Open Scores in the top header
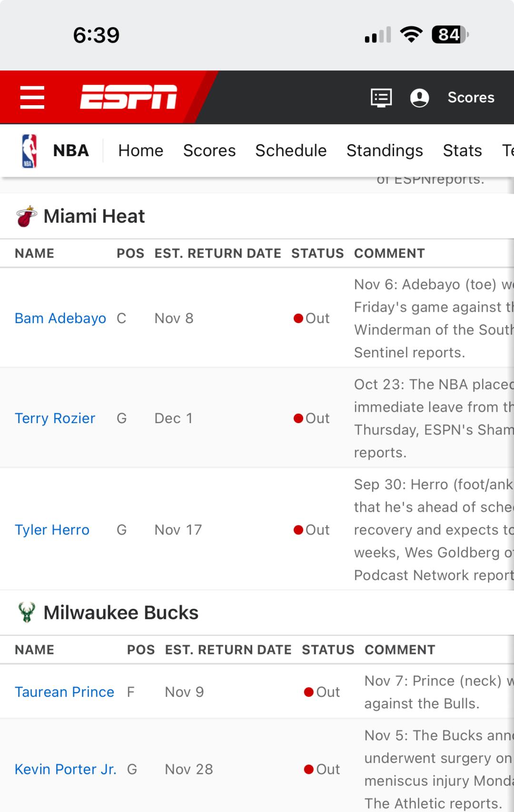 tap(471, 98)
